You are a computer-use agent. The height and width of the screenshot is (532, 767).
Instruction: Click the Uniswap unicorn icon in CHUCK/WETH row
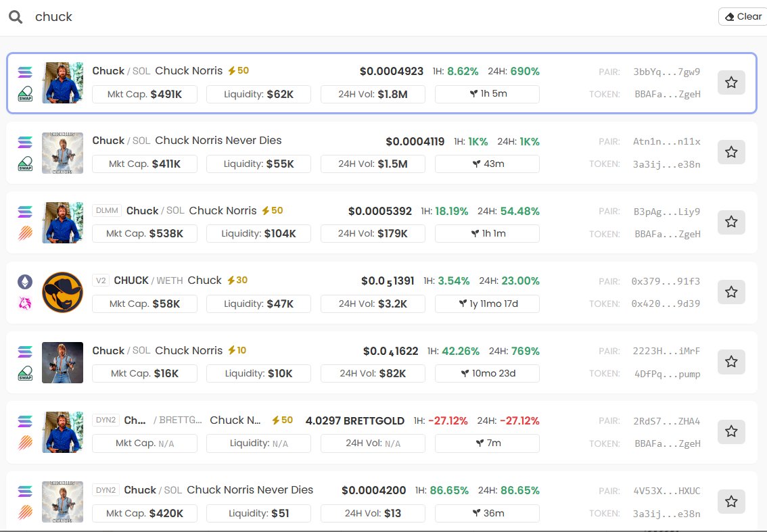point(25,303)
